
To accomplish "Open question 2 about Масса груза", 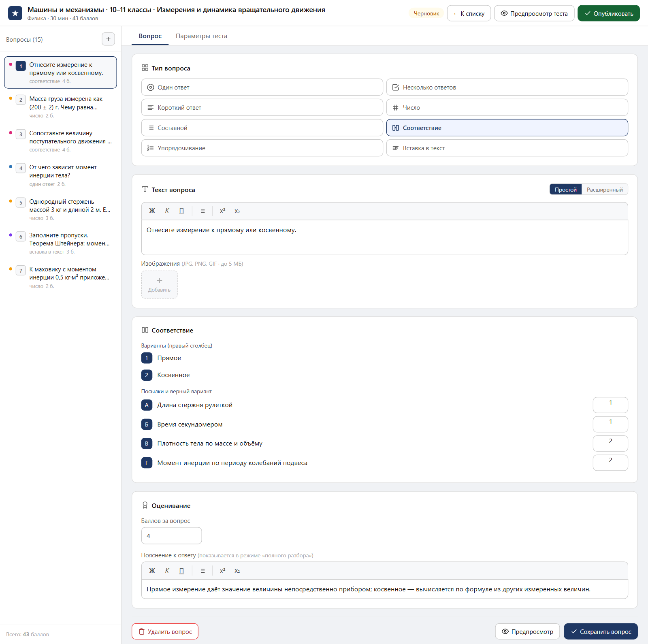I will 60,107.
